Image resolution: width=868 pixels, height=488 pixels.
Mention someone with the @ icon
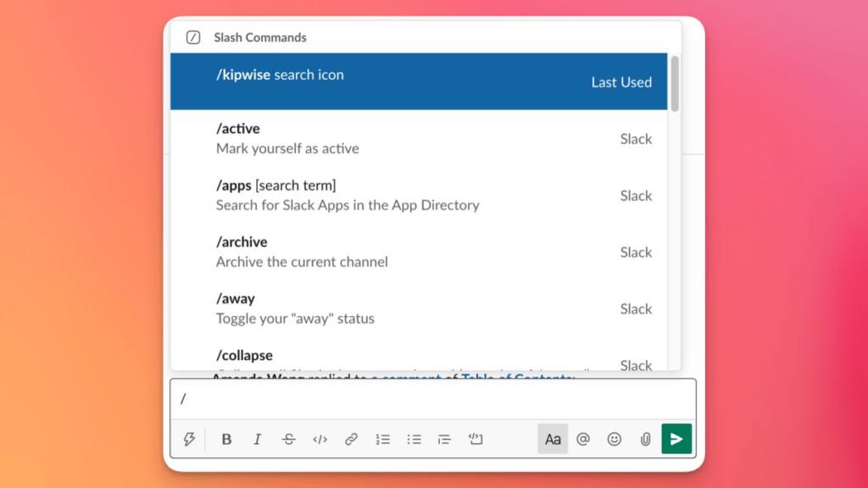(x=583, y=439)
